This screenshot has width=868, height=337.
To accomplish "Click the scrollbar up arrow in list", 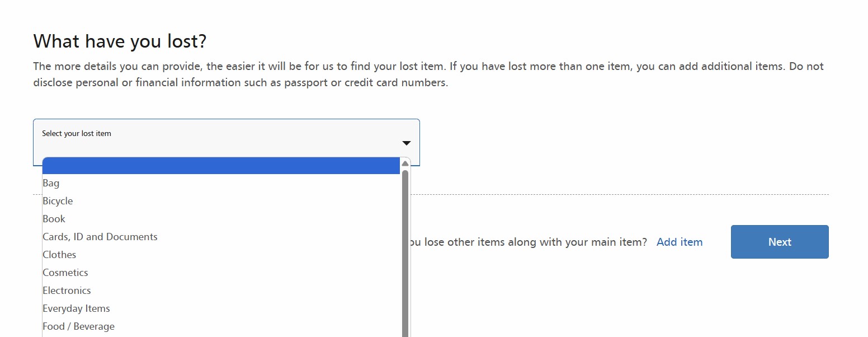I will [405, 163].
